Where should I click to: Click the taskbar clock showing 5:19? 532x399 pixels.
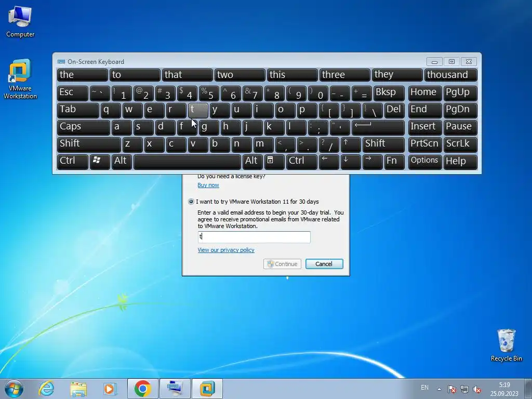click(x=504, y=389)
